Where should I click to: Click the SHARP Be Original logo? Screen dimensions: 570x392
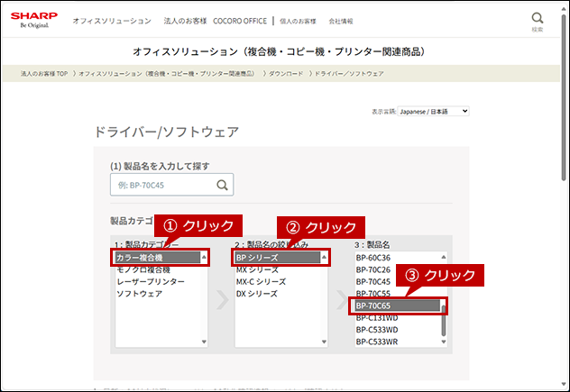coord(34,21)
